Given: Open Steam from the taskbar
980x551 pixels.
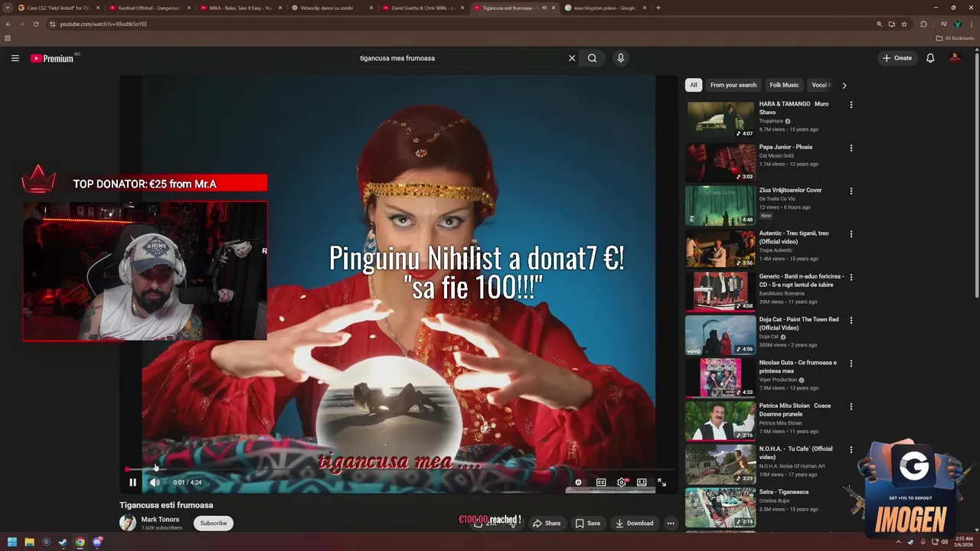Looking at the screenshot, I should point(63,542).
